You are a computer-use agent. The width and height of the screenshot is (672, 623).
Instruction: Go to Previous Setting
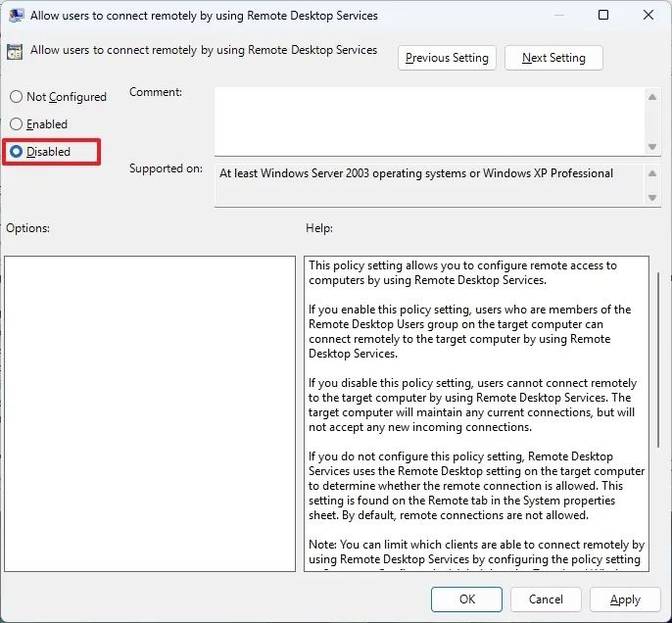pyautogui.click(x=447, y=58)
